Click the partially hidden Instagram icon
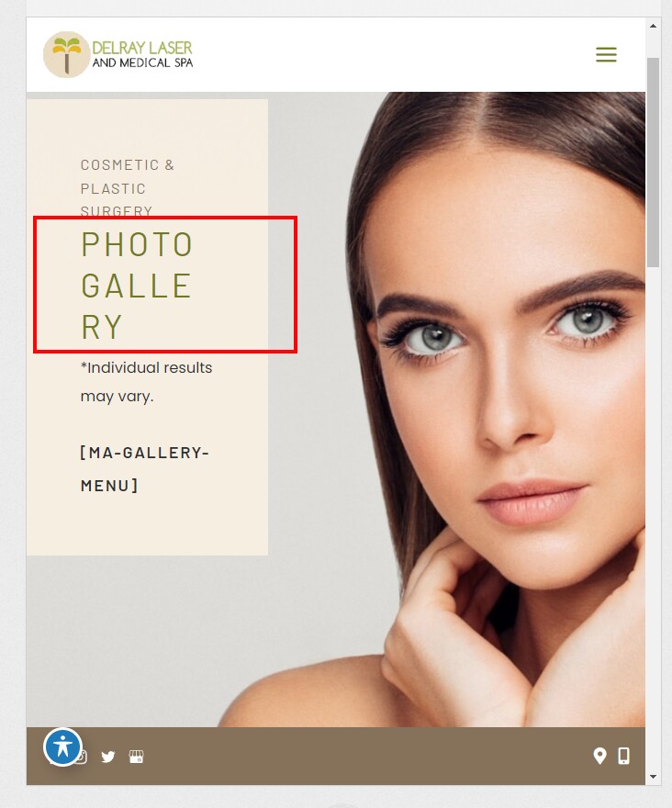The width and height of the screenshot is (672, 808). tap(83, 757)
